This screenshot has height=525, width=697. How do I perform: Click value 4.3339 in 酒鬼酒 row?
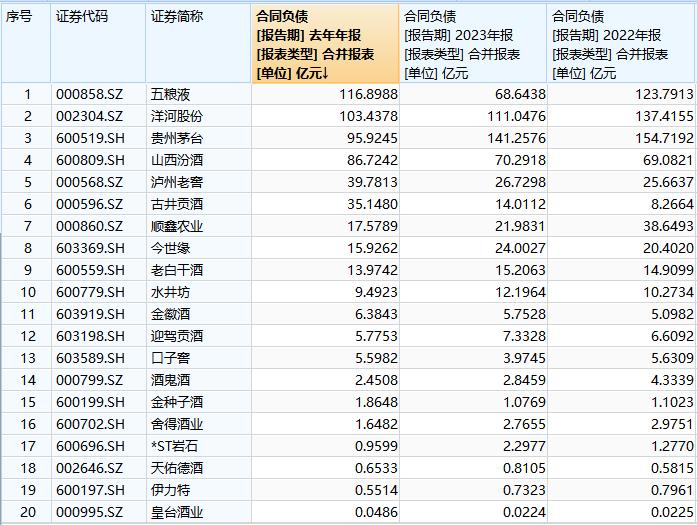(673, 380)
